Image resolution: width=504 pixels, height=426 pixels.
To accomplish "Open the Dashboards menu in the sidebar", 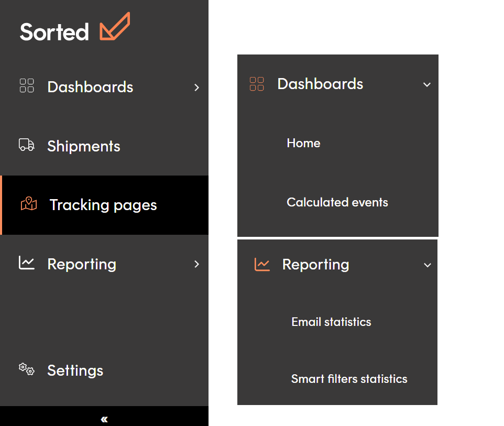I will point(104,87).
